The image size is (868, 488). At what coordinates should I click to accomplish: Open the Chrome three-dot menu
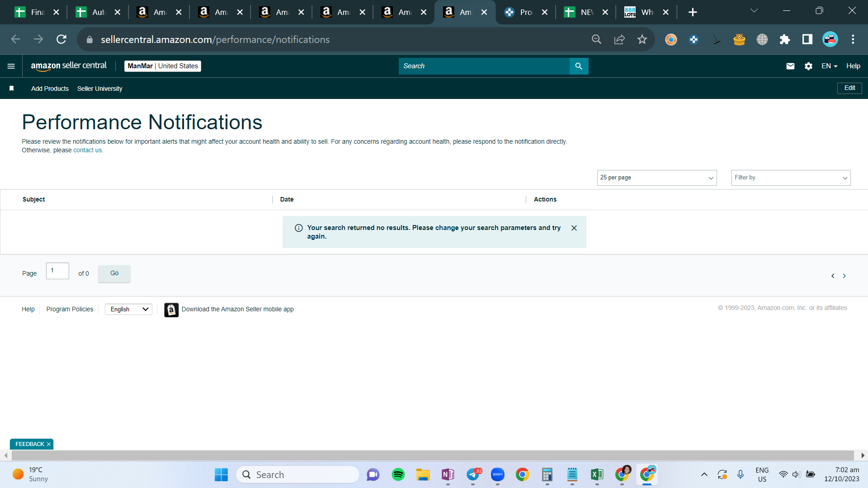[853, 39]
